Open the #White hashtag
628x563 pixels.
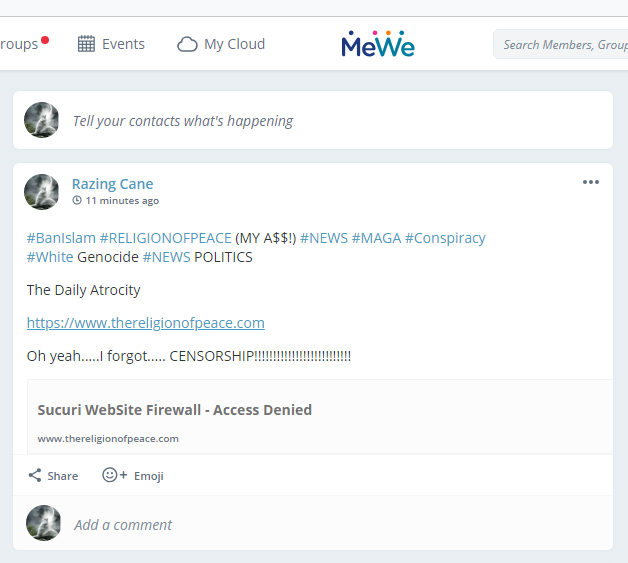pyautogui.click(x=50, y=257)
